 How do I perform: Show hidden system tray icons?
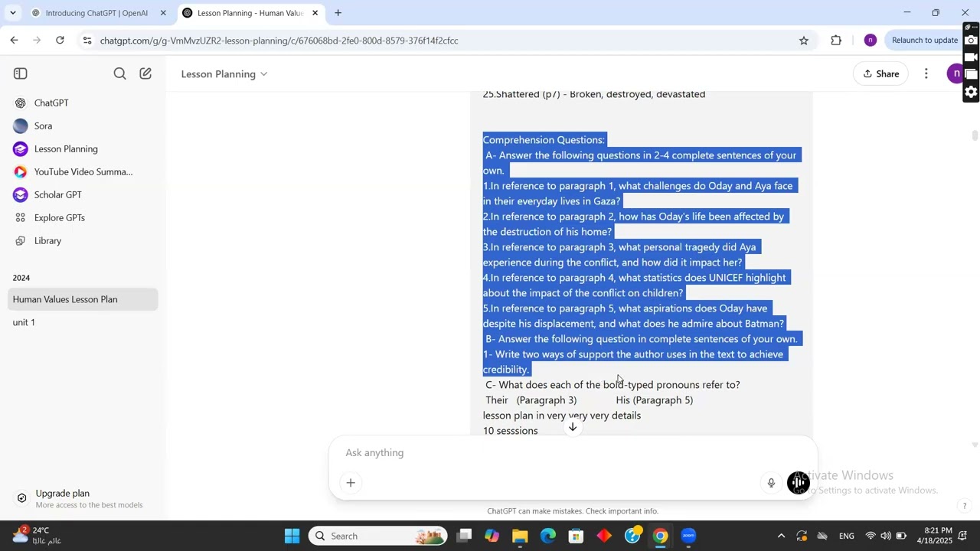pos(781,536)
